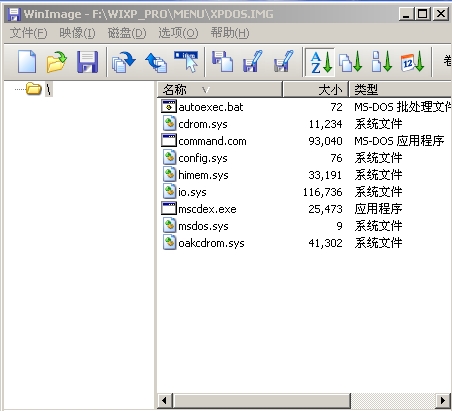This screenshot has height=411, width=452.
Task: Open the 文件(F) menu
Action: point(28,33)
